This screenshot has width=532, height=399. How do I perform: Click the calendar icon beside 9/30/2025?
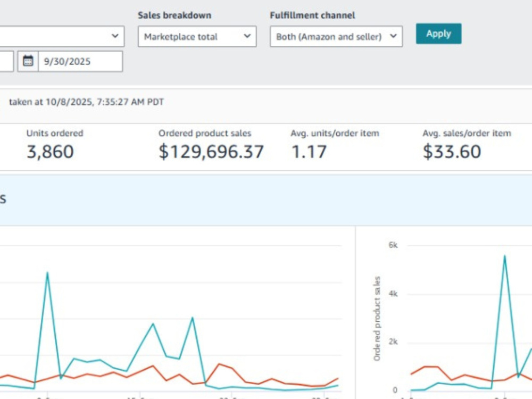click(28, 61)
